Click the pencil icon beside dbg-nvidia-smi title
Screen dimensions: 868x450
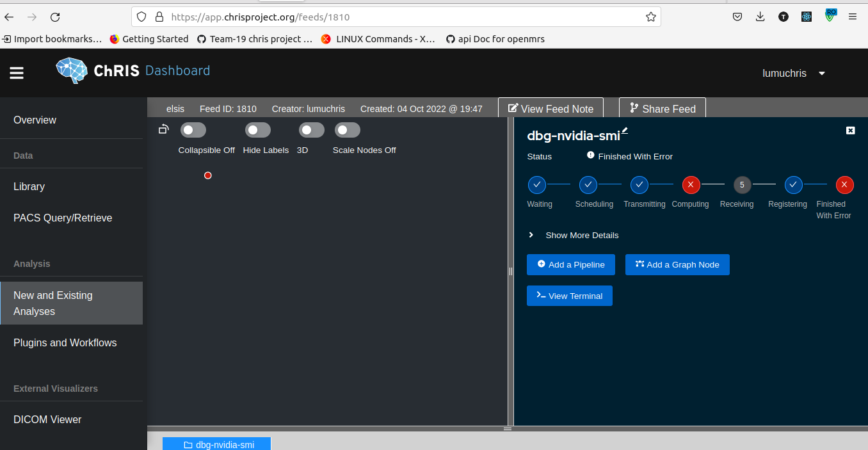(623, 130)
